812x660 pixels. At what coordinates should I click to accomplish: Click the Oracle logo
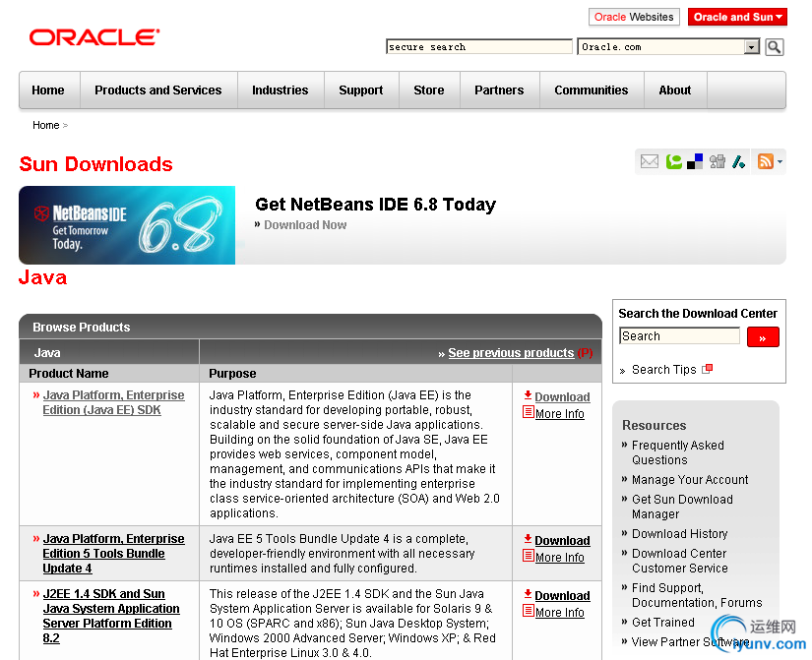(x=94, y=37)
